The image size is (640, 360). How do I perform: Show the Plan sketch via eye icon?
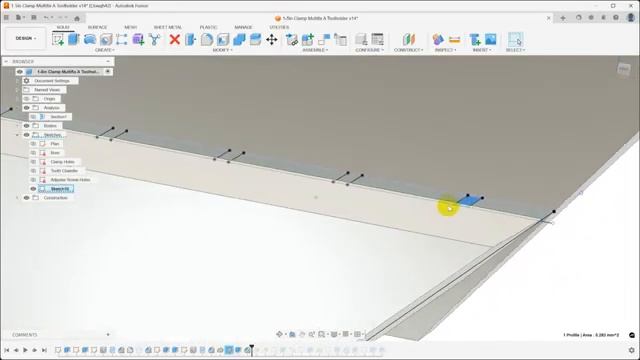tap(33, 144)
